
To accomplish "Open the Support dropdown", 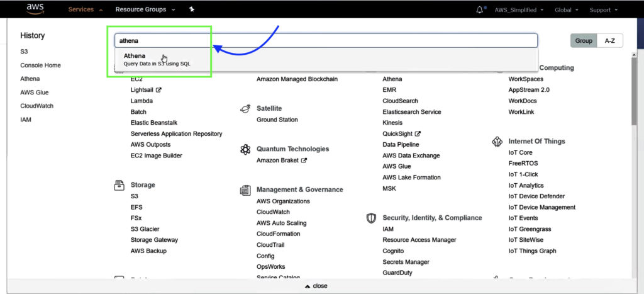I will (x=603, y=10).
